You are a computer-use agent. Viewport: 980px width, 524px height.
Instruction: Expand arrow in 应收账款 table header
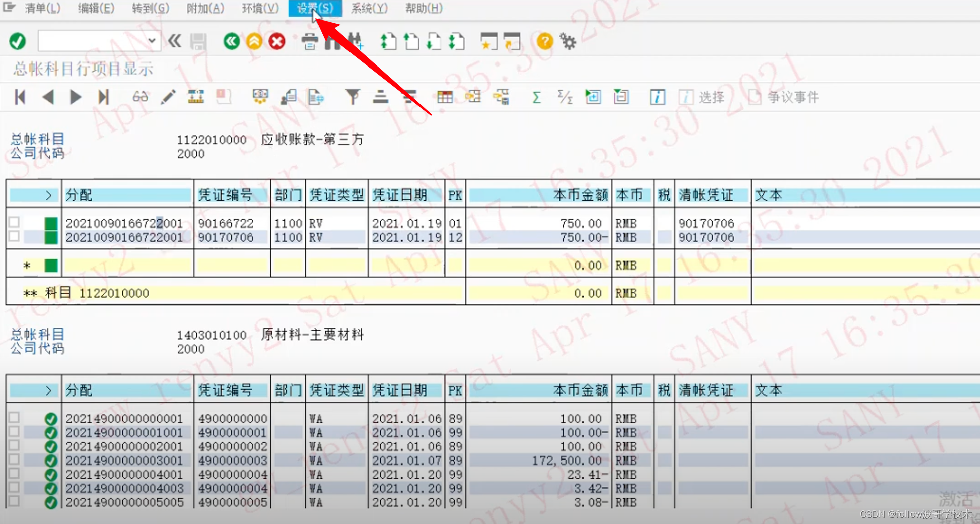(x=48, y=195)
